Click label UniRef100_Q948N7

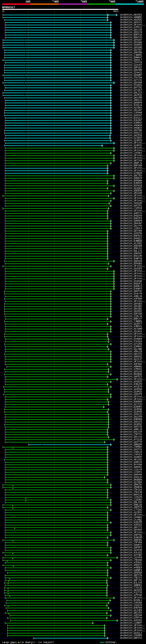coord(131,75)
